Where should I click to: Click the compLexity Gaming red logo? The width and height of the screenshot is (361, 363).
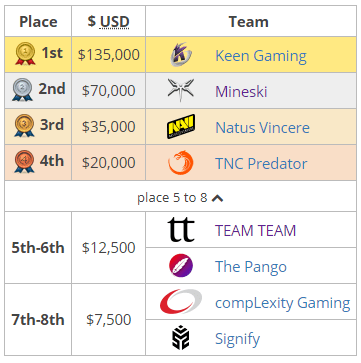pos(181,302)
